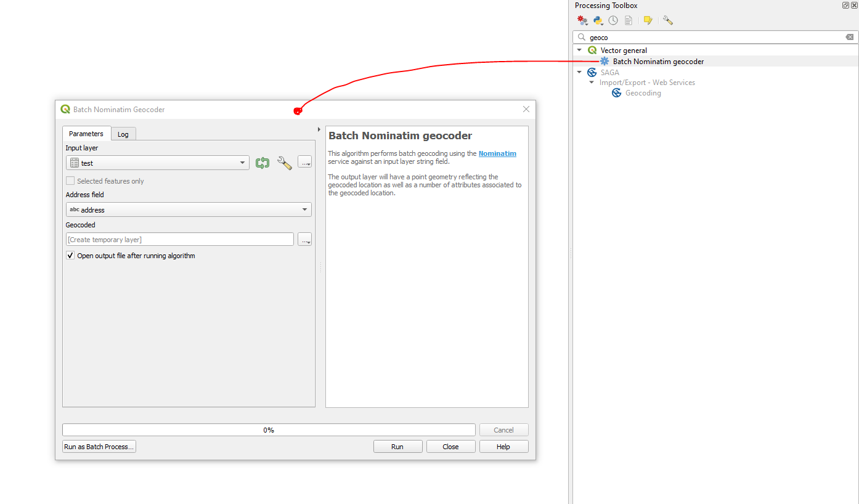Screen dimensions: 859x504
Task: Click the Batch Nominatim geocoder help heading
Action: click(x=400, y=136)
